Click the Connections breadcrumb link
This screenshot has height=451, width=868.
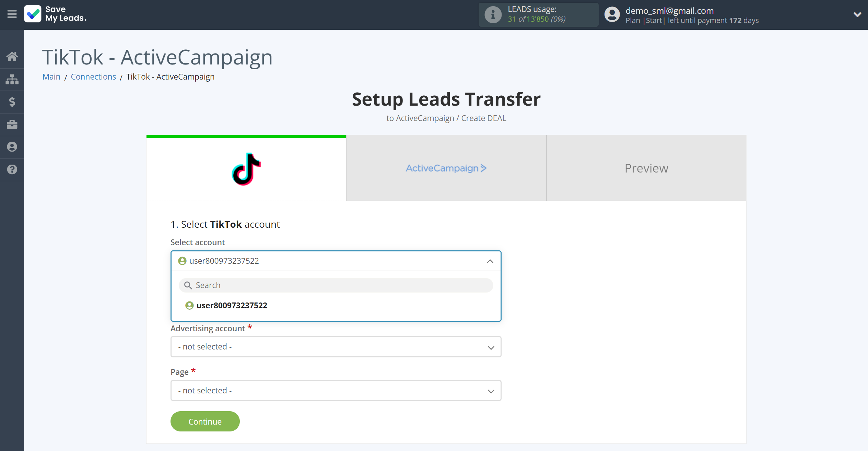pos(93,76)
